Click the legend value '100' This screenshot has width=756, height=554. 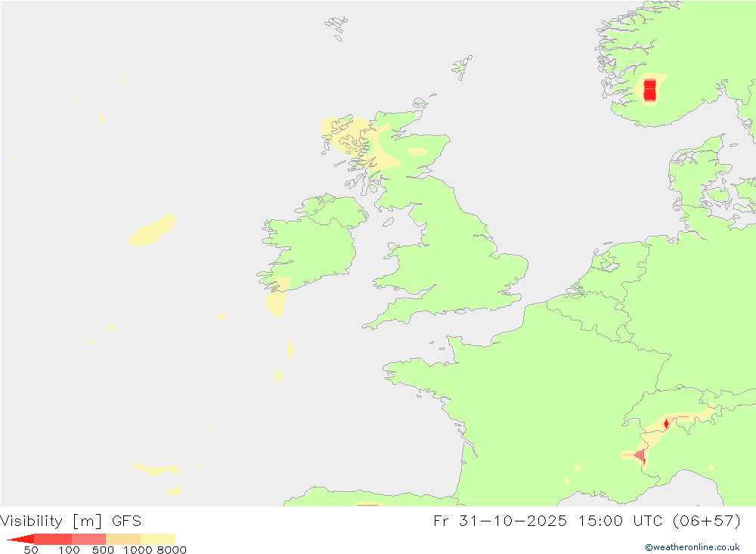(69, 550)
